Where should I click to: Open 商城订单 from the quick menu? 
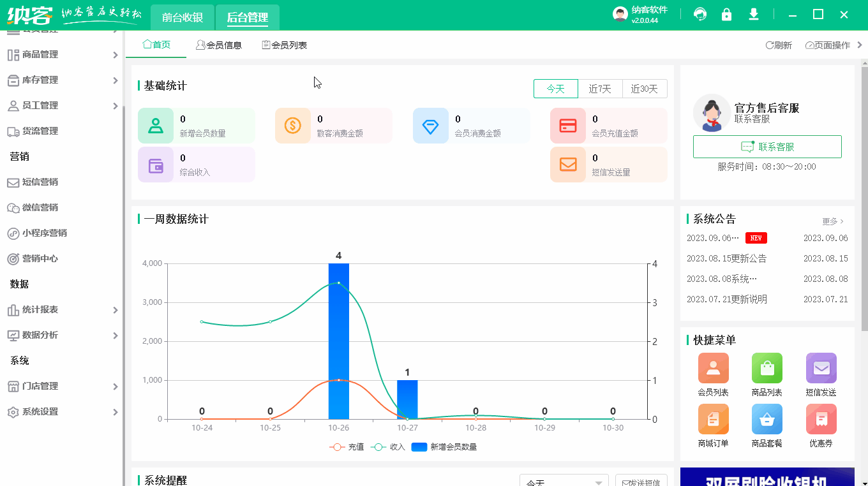(x=713, y=419)
